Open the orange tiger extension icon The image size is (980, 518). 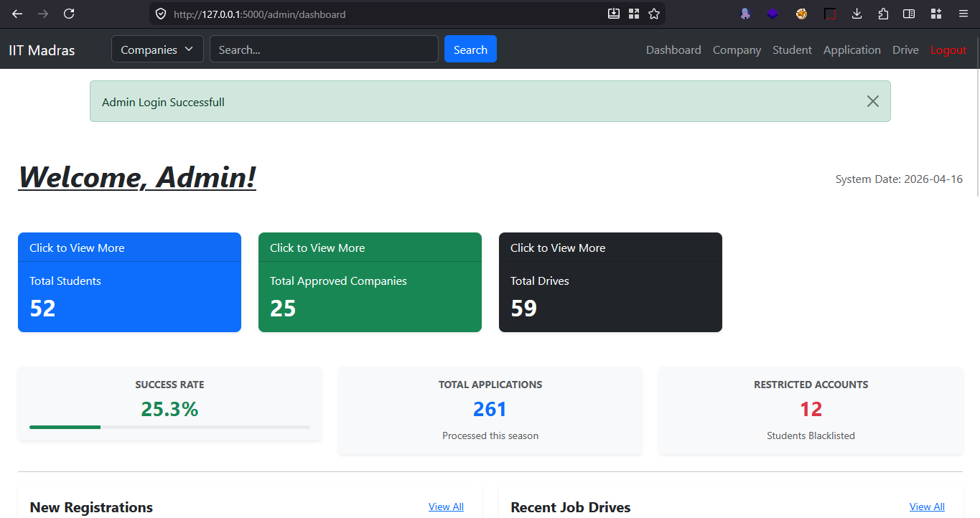coord(801,14)
